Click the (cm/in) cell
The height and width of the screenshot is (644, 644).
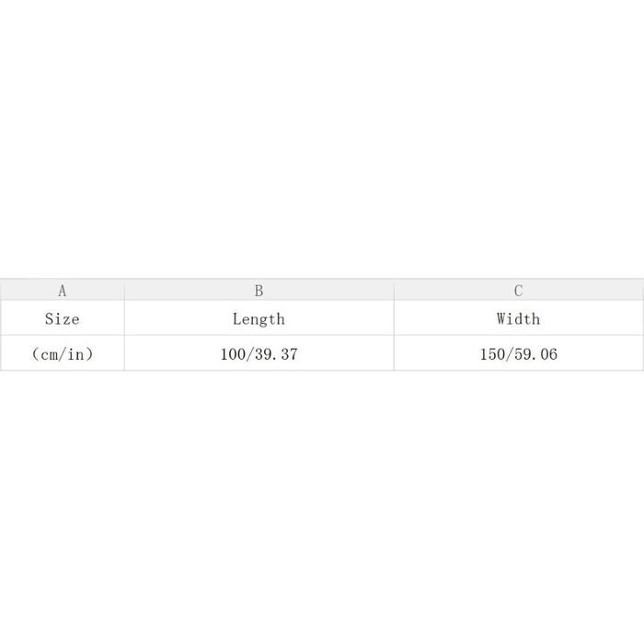[63, 354]
